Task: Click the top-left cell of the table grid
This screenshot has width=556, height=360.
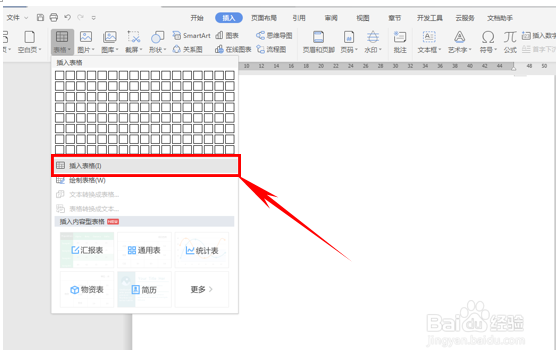Action: click(60, 75)
